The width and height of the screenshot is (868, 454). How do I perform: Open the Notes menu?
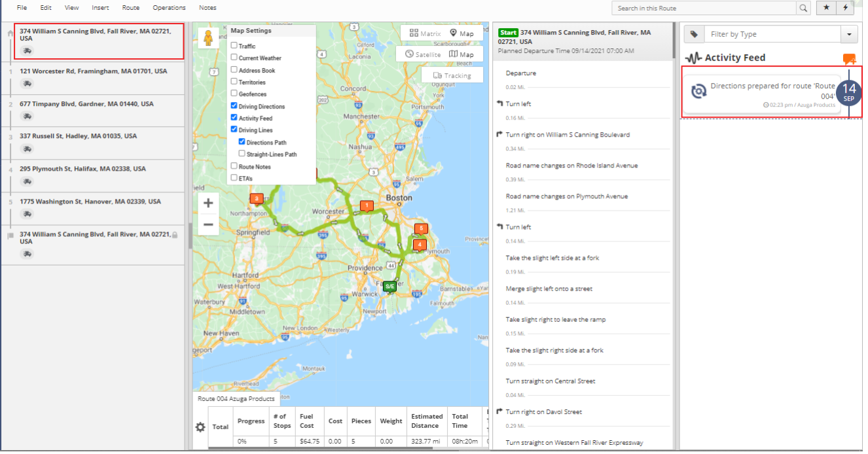point(208,8)
